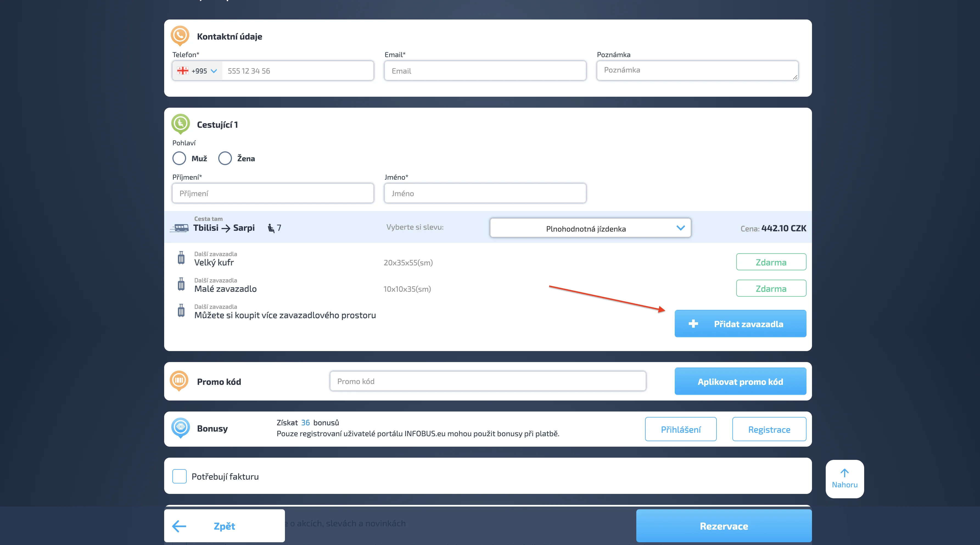
Task: Click the Nahoru up-arrow button
Action: (844, 479)
